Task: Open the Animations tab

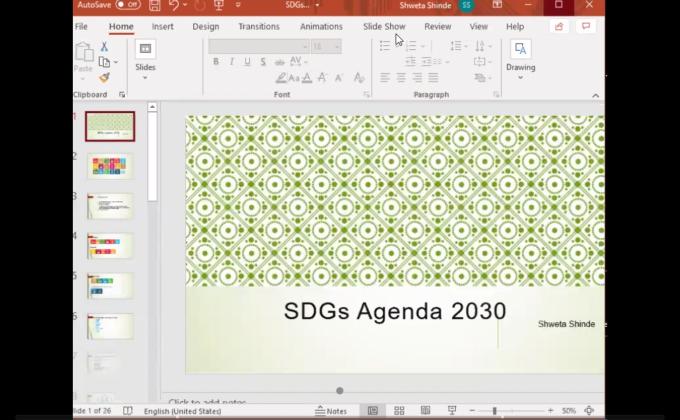Action: 321,26
